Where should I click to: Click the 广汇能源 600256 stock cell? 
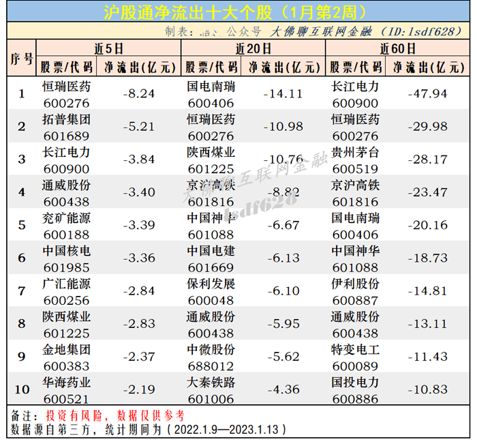tap(66, 290)
